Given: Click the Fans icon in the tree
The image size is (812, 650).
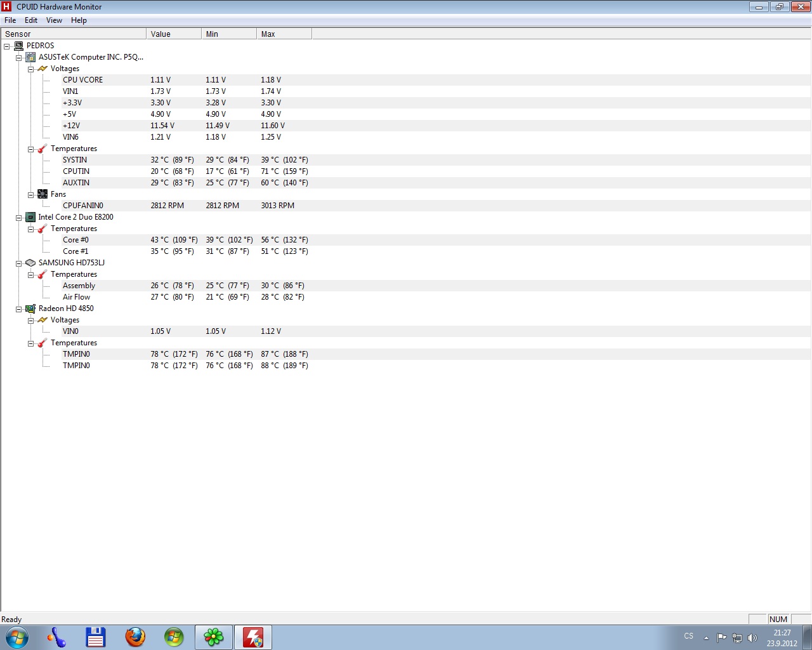Looking at the screenshot, I should point(43,194).
